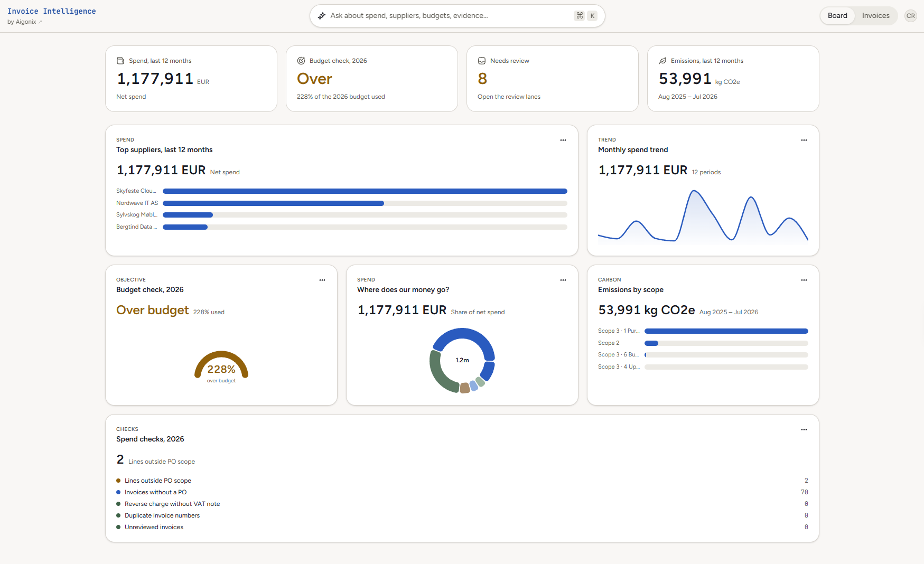Click Unreviewed invoices check row

coord(462,527)
